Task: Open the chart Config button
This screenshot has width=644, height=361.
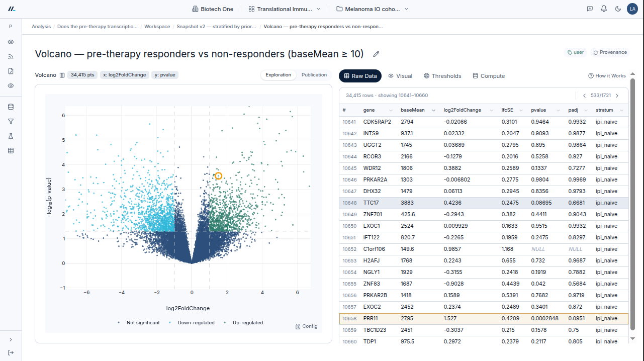Action: (x=307, y=326)
